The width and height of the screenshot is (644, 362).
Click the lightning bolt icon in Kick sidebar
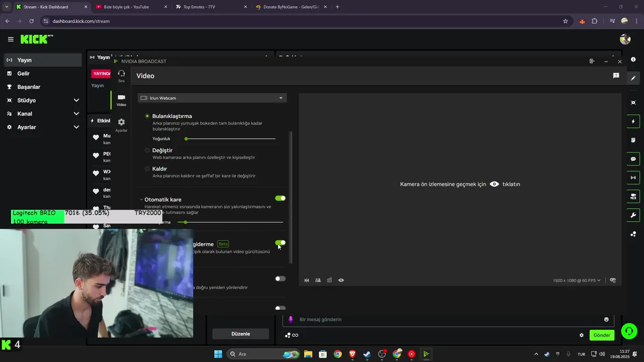[x=633, y=121]
